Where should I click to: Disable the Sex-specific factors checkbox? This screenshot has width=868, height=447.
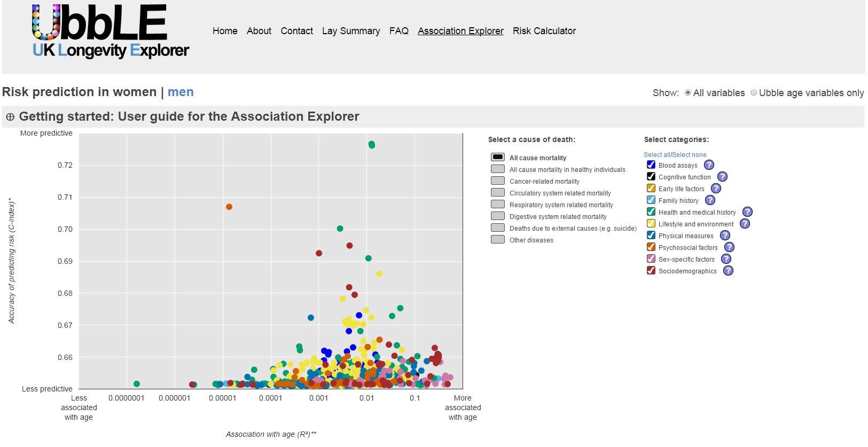pos(651,259)
